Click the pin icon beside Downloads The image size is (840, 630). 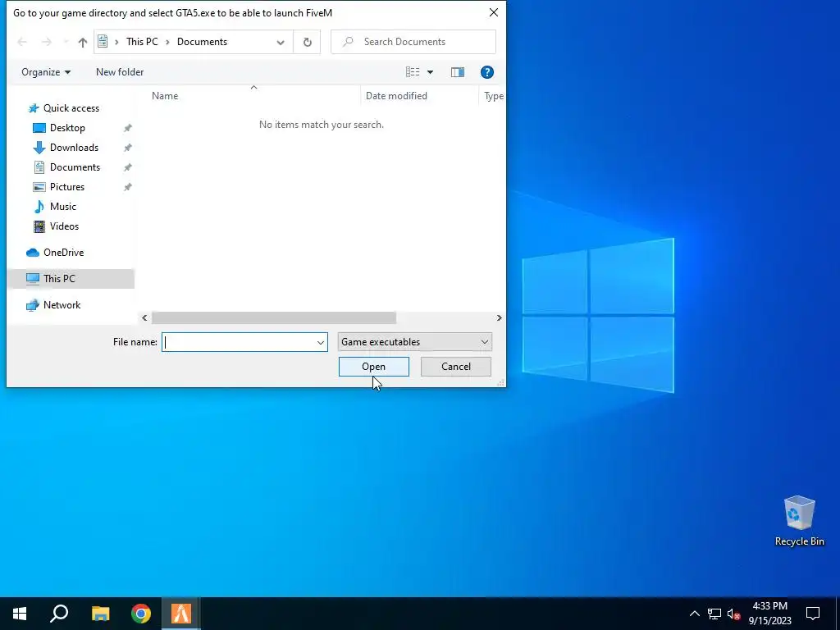click(x=127, y=148)
